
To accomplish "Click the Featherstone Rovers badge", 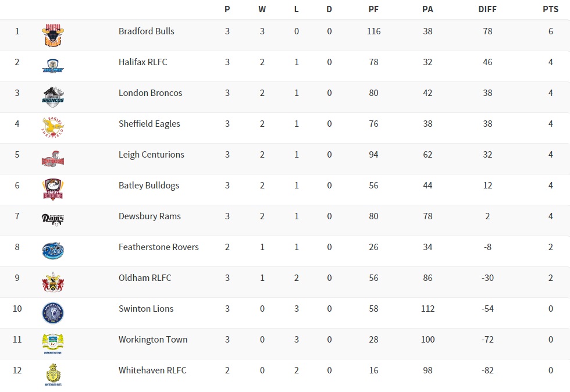I will tap(53, 251).
